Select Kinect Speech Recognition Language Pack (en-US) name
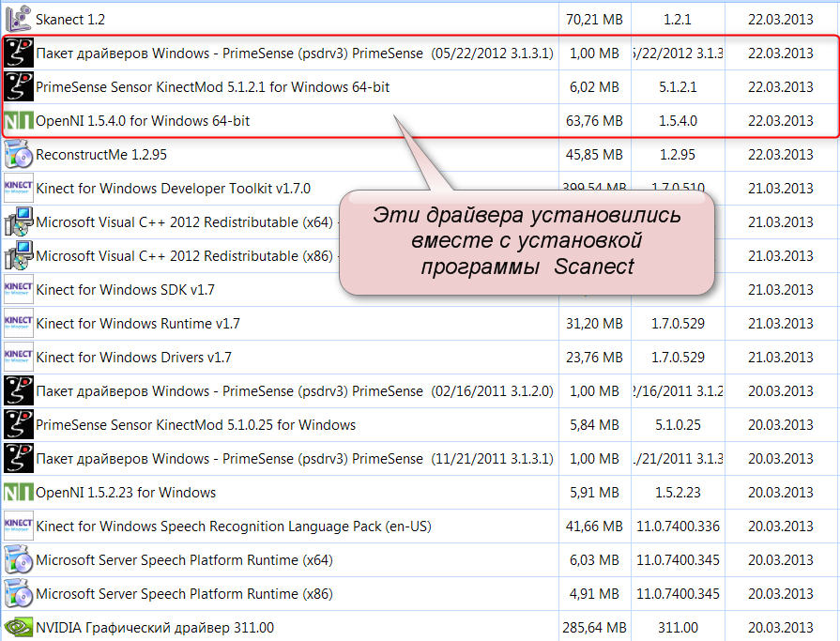840x641 pixels. [234, 526]
